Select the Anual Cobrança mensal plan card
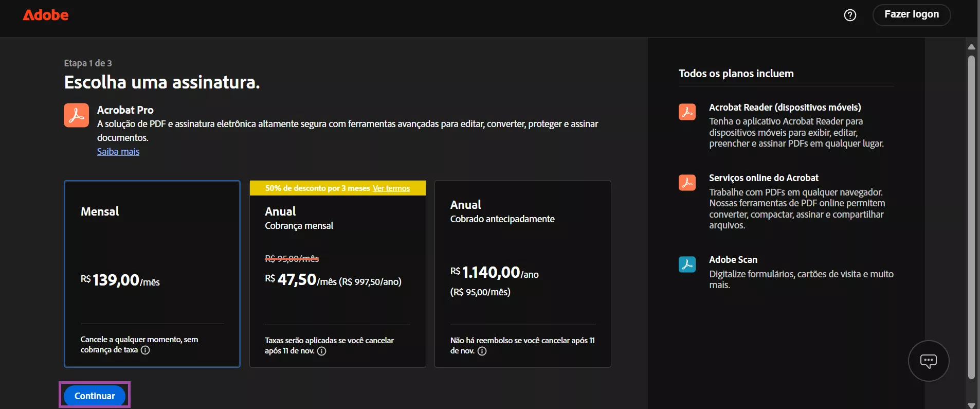 click(x=338, y=274)
